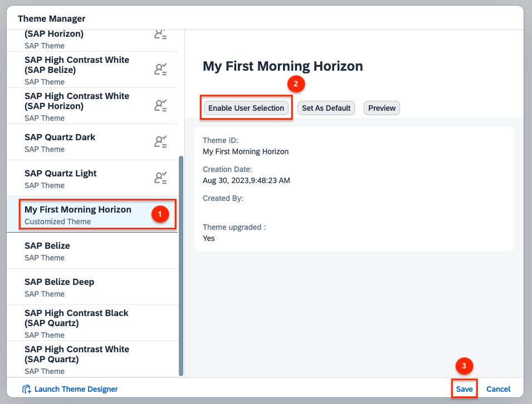
Task: Select SAP Quartz Dark theme
Action: [x=92, y=142]
